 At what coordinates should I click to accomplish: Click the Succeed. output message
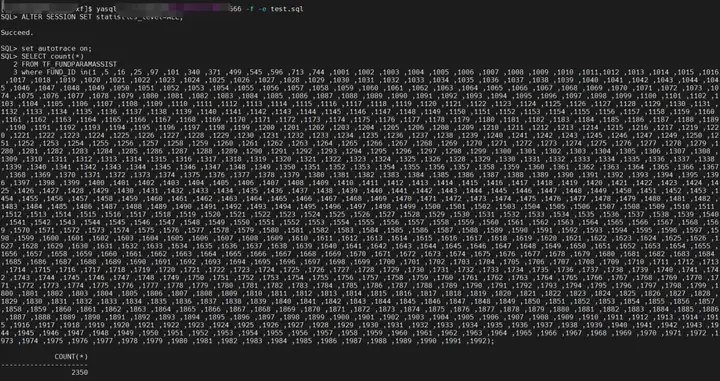tap(17, 33)
